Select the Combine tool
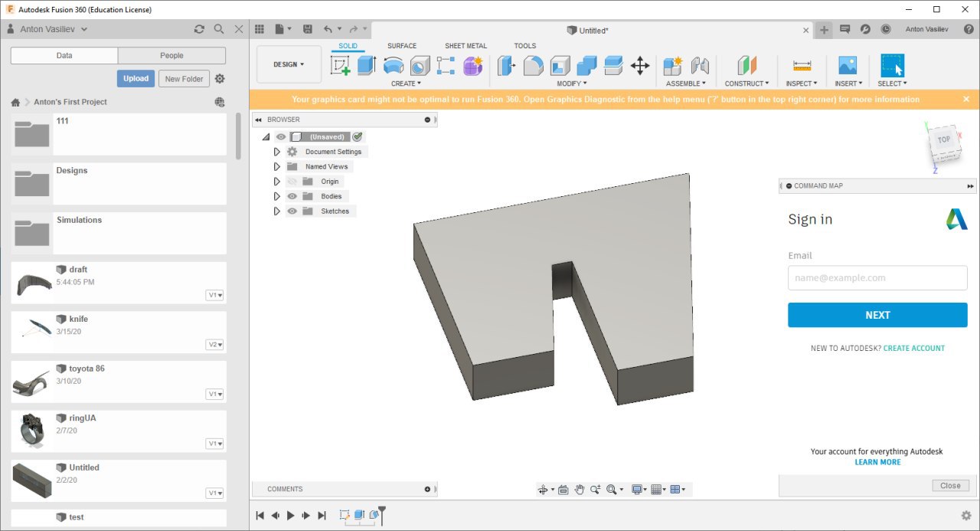 click(586, 65)
